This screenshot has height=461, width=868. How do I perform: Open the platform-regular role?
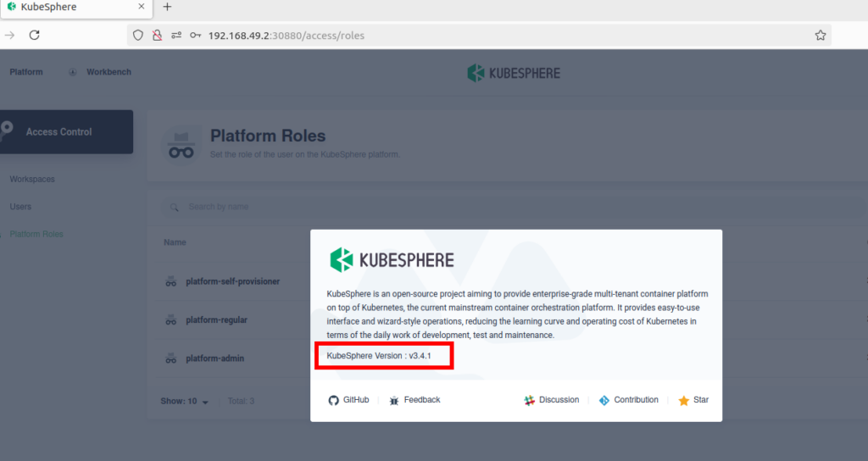(216, 319)
